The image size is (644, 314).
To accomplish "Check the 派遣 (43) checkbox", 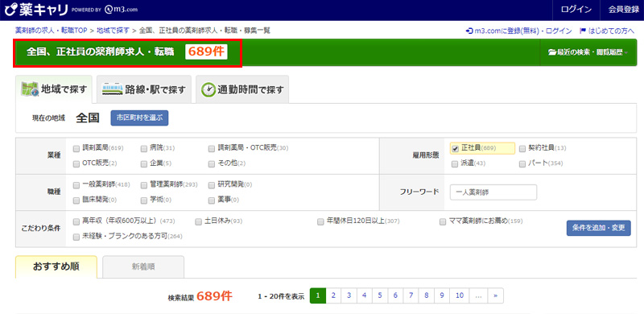I will (455, 163).
